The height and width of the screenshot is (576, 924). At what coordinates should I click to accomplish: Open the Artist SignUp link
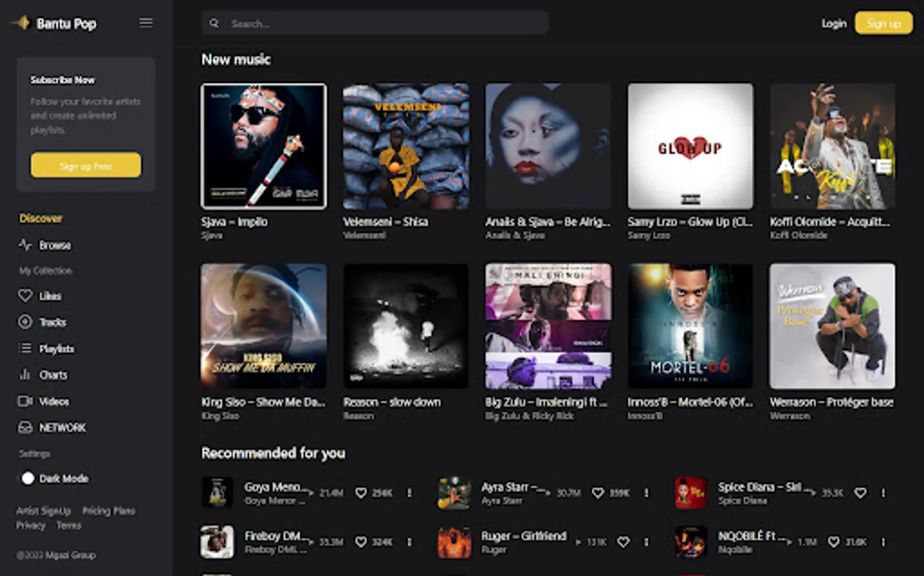43,511
